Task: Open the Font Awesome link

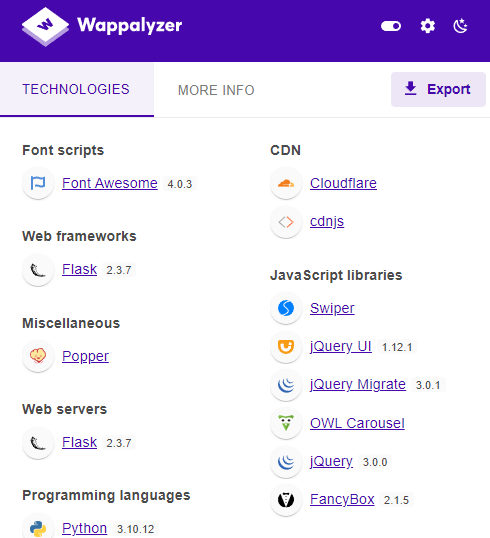Action: 110,183
